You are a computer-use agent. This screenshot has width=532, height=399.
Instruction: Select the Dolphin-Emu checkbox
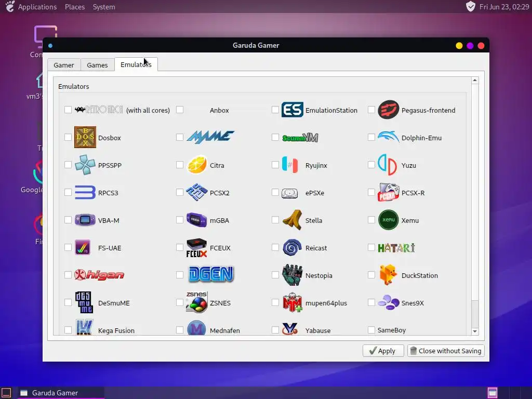(x=371, y=137)
